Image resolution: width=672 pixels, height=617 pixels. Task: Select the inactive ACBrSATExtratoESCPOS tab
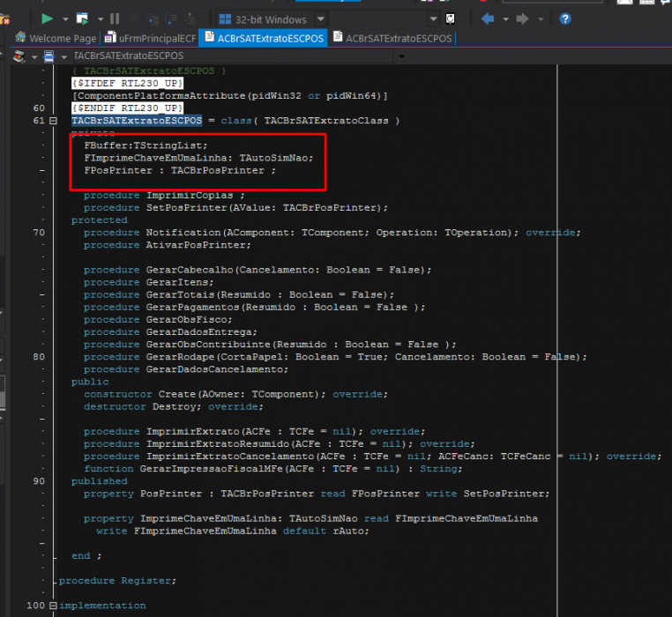[x=392, y=38]
